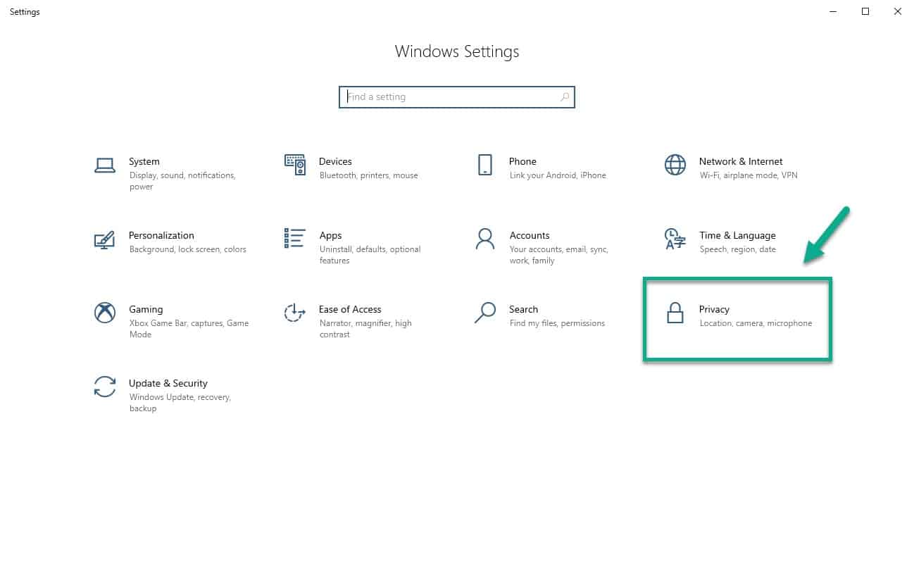Focus the Find a setting field
This screenshot has width=914, height=588.
tap(457, 97)
